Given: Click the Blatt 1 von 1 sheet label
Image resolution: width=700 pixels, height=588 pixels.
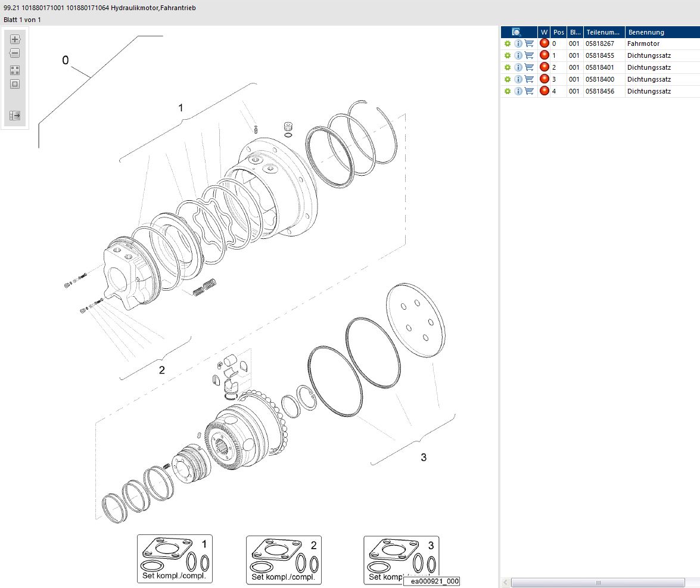Looking at the screenshot, I should 22,20.
